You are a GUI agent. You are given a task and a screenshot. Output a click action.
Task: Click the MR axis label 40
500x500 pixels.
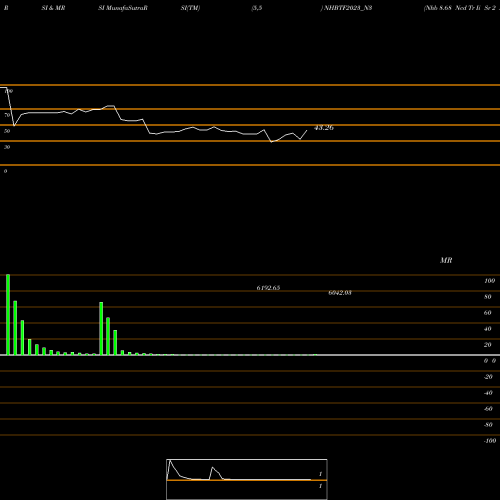coord(488,329)
